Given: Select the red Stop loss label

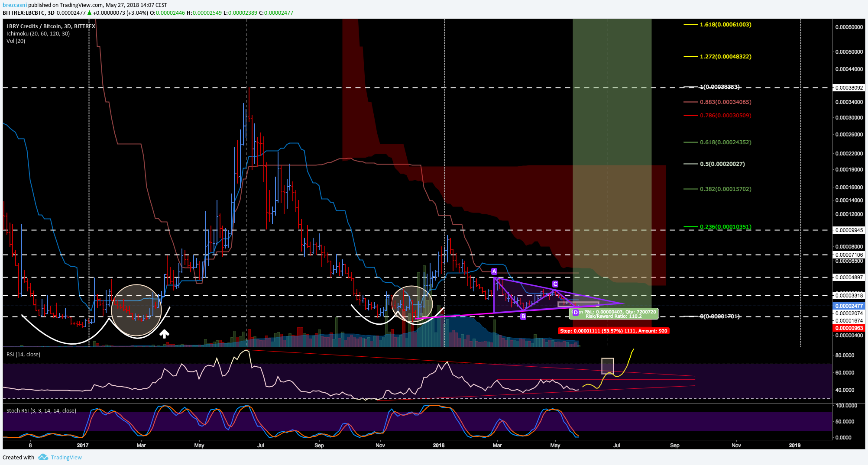Looking at the screenshot, I should coord(613,331).
